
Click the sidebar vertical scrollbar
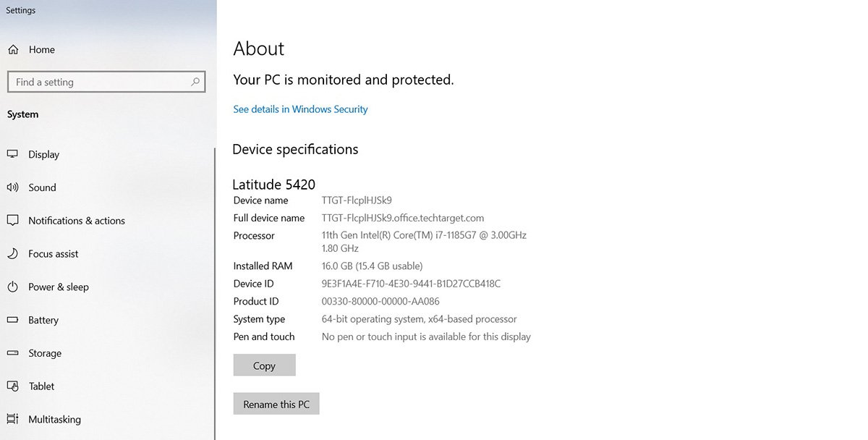pyautogui.click(x=215, y=289)
